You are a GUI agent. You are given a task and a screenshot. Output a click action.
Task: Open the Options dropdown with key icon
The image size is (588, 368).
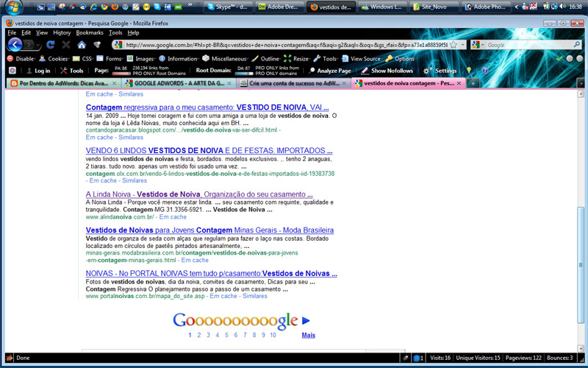point(401,59)
